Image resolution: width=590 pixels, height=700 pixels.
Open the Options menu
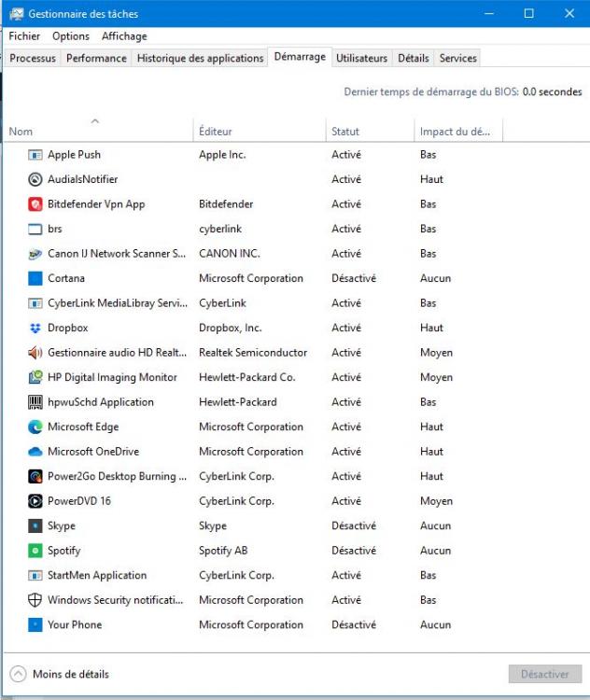click(x=71, y=36)
